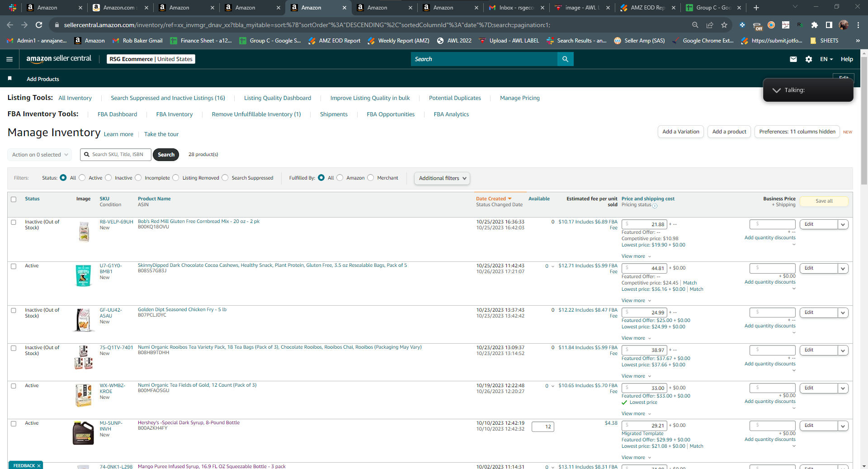Open the Chrome extensions puzzle icon
Screen dimensions: 868x469
(815, 25)
